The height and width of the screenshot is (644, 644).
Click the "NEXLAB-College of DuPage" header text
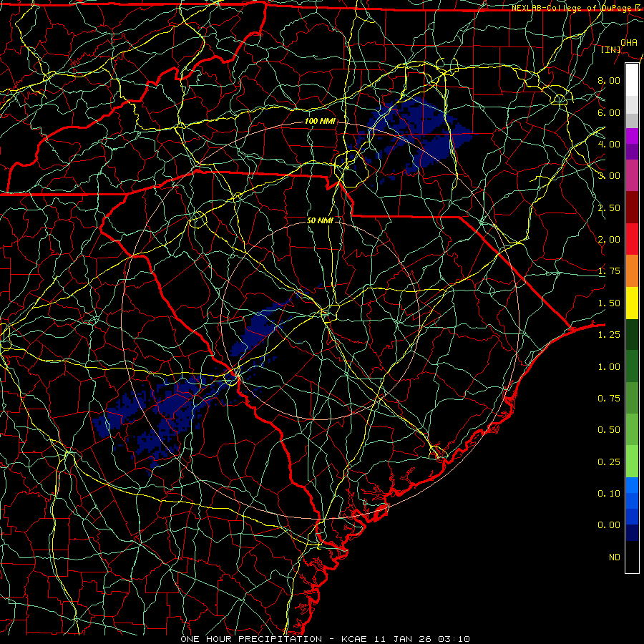tap(571, 8)
